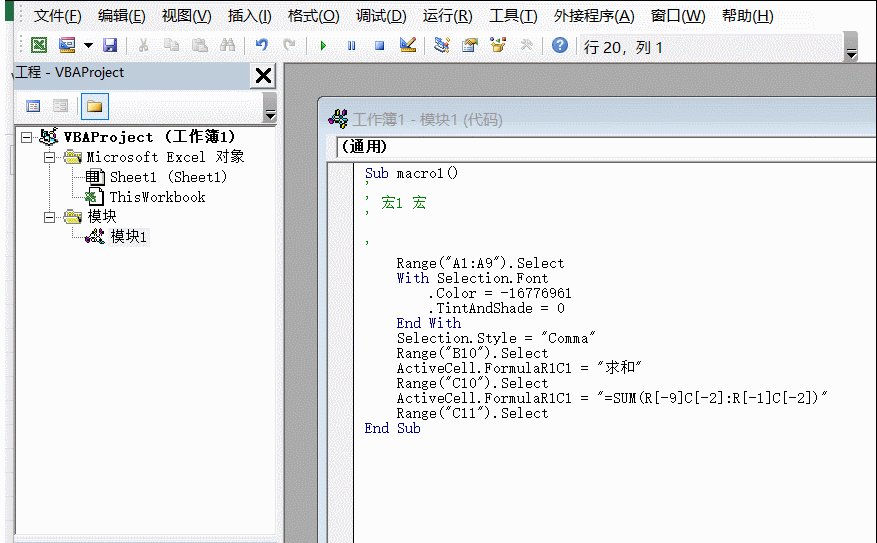Click the Cut scissors icon
Image resolution: width=877 pixels, height=543 pixels.
[143, 45]
